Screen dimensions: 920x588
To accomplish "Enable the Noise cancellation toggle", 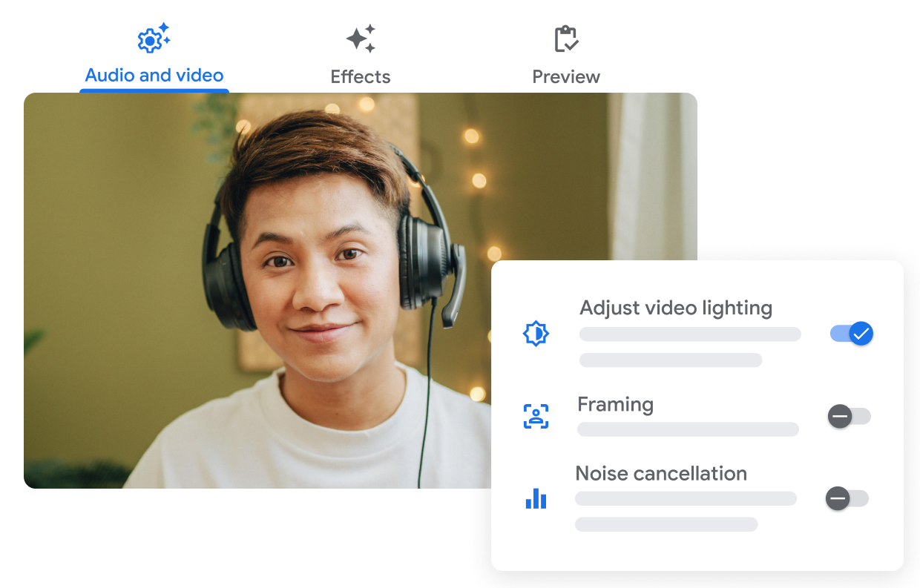I will (x=847, y=498).
